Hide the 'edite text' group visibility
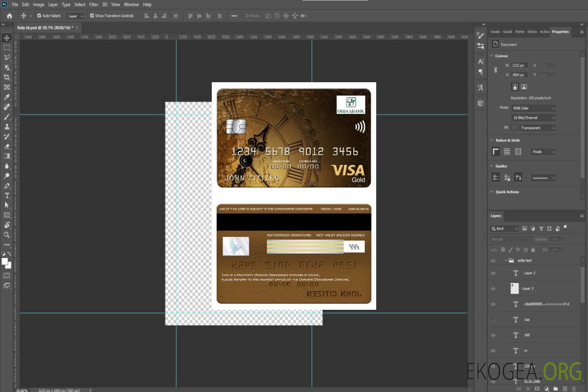The height and width of the screenshot is (392, 588). point(493,261)
